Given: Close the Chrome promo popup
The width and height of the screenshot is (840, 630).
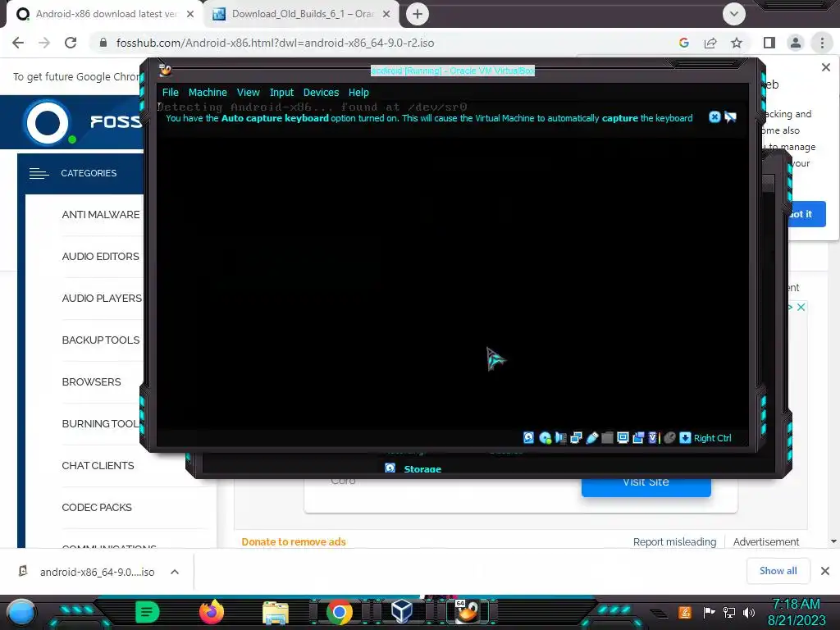Looking at the screenshot, I should pyautogui.click(x=826, y=67).
